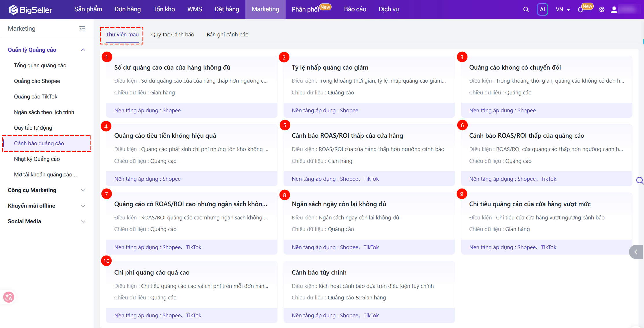Viewport: 644px width, 328px height.
Task: Open Mở tài khoản quảng cáo item
Action: [x=45, y=175]
